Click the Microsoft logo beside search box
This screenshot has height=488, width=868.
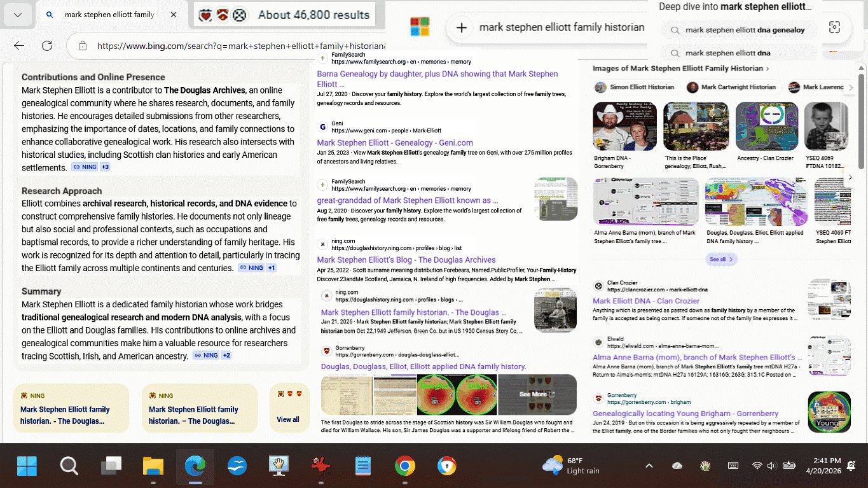coord(420,27)
